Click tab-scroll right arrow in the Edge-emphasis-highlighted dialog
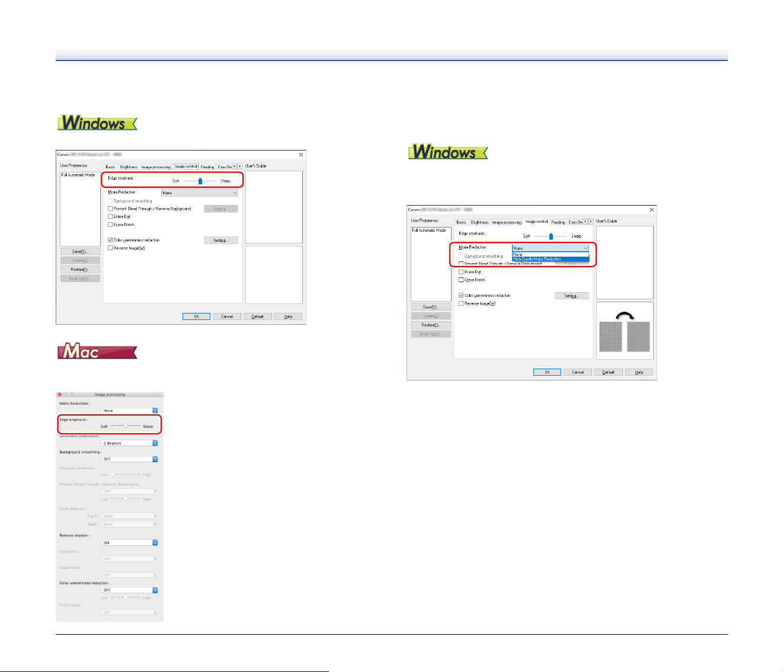Viewport: 784px width, 672px height. pyautogui.click(x=240, y=167)
